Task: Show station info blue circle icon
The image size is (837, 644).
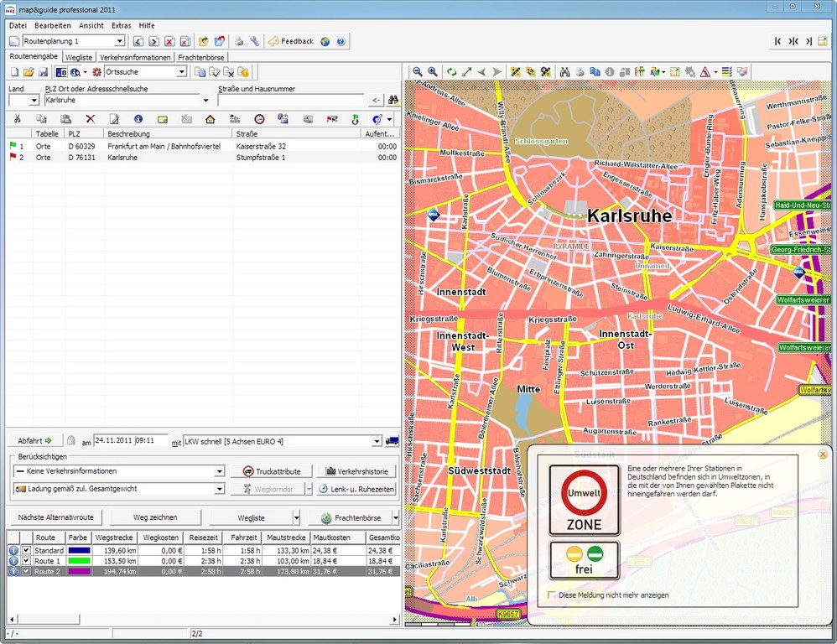Action: pyautogui.click(x=138, y=119)
